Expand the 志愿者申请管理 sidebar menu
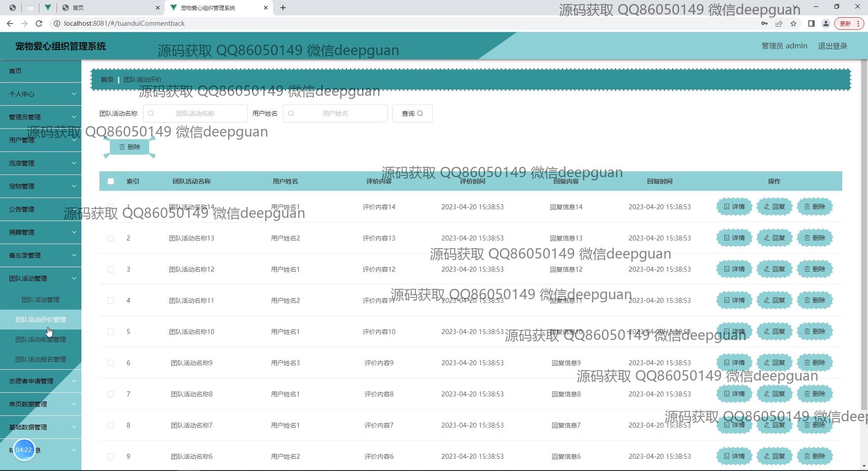The width and height of the screenshot is (868, 471). coord(41,381)
